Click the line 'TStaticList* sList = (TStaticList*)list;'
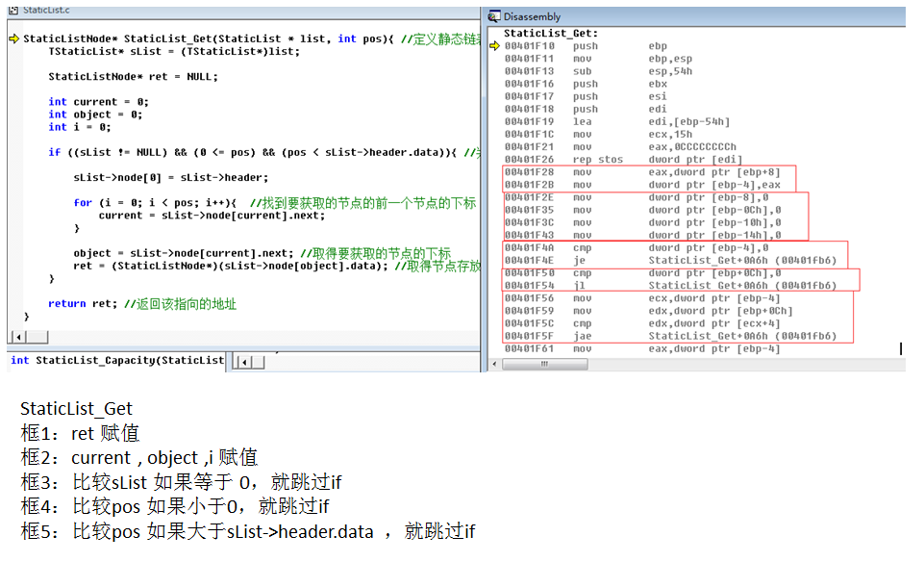Screen dimensions: 924x562 point(174,52)
